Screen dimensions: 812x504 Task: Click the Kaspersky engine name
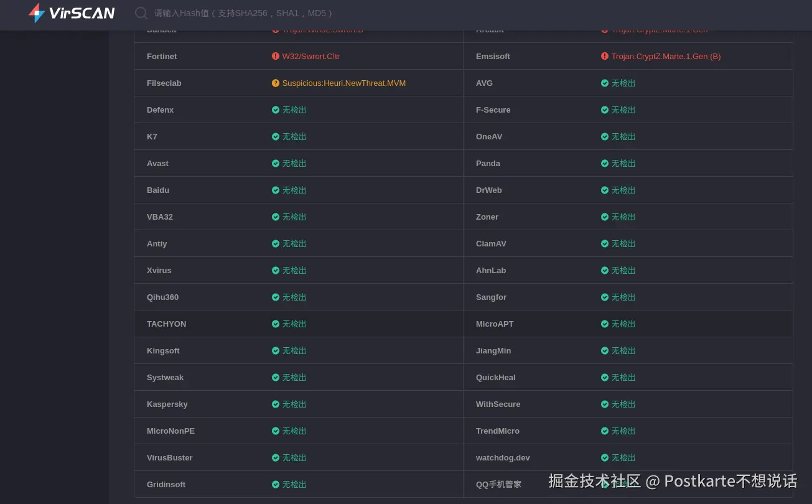pyautogui.click(x=167, y=404)
